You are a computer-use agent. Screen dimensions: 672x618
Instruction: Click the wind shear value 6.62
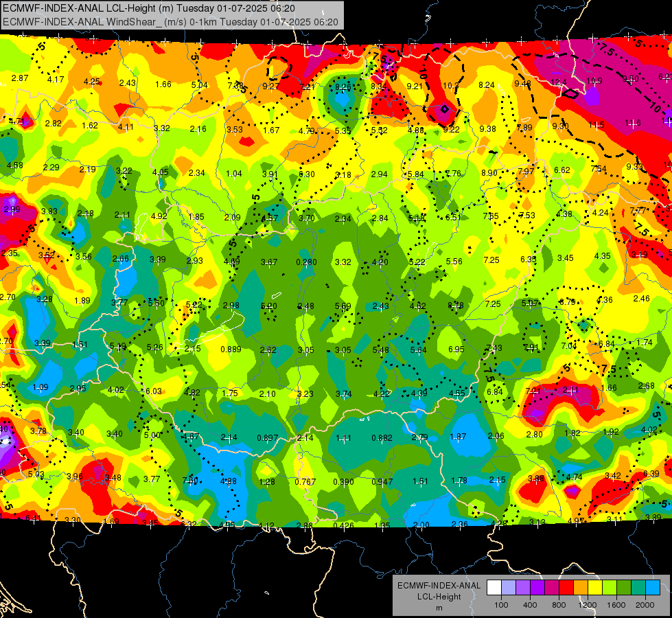pos(562,170)
